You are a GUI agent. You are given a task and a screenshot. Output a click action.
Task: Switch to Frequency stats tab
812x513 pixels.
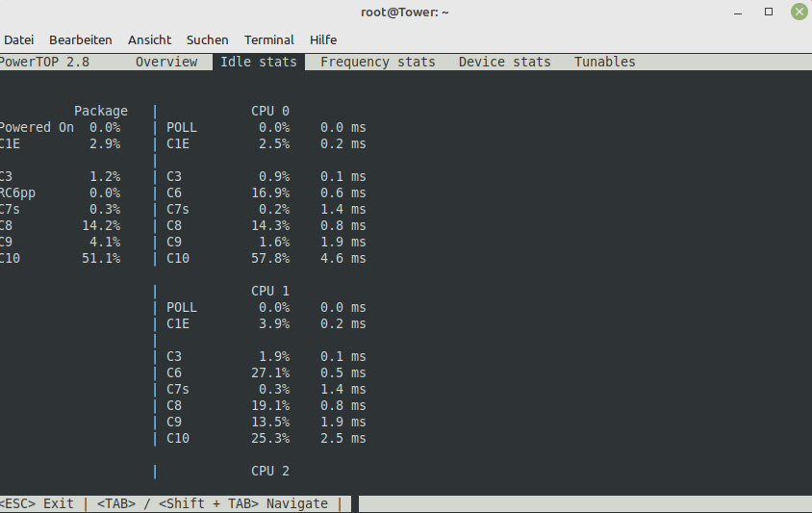click(x=377, y=63)
